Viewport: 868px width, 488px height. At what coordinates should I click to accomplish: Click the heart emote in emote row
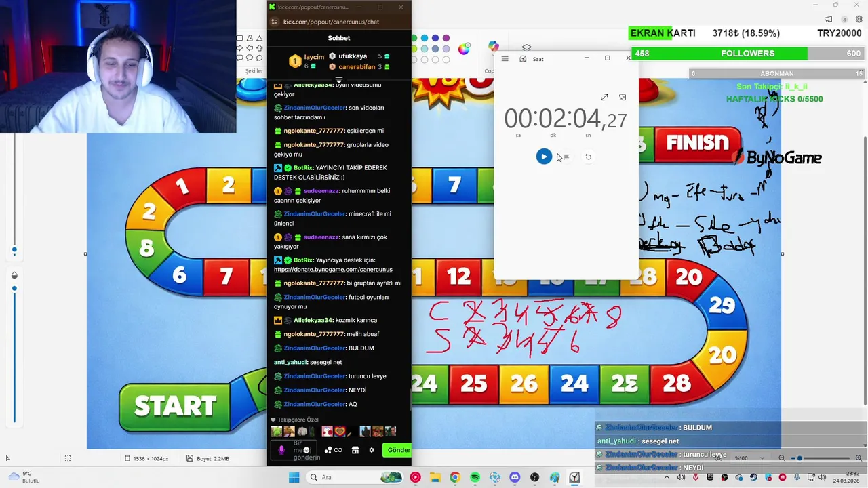[x=340, y=432]
